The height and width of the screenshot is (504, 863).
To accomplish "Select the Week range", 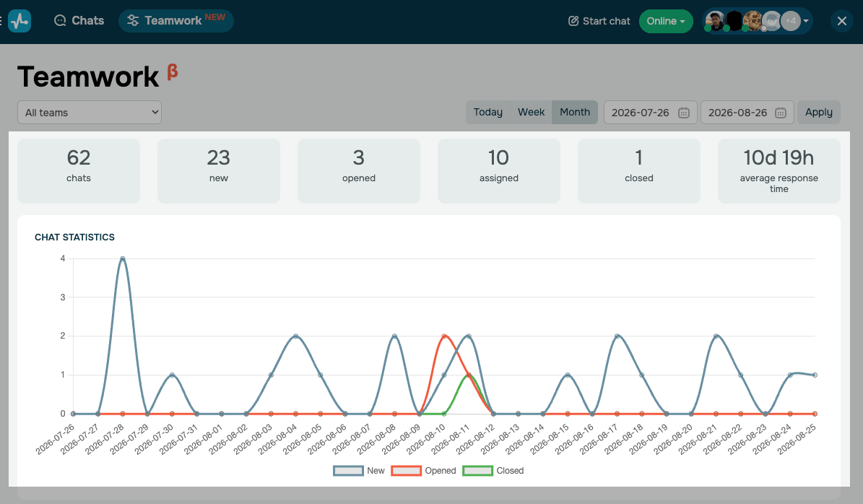I will tap(531, 112).
